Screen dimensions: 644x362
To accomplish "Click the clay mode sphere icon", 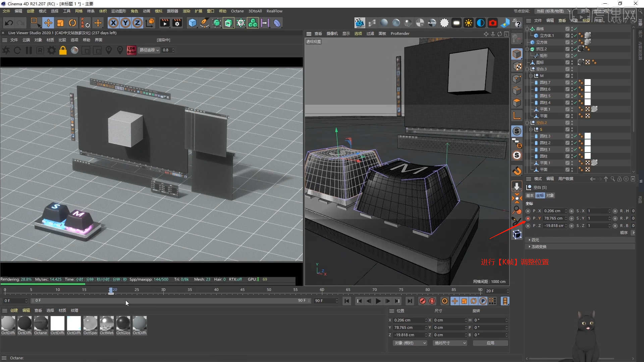I will [x=74, y=50].
